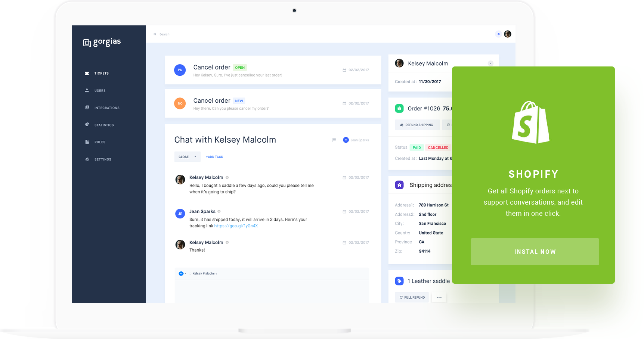Open the dropdown arrow beside CLOSE
The height and width of the screenshot is (339, 644).
point(195,157)
